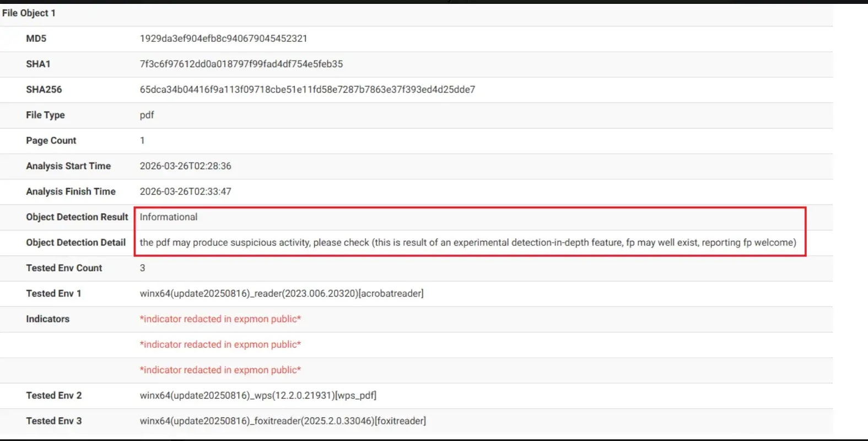Click the Informational detection result
868x441 pixels.
tap(168, 217)
